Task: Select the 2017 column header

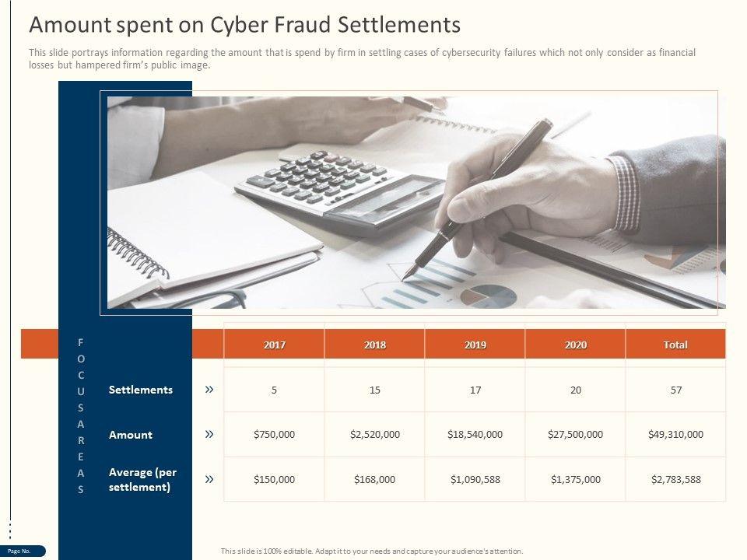Action: (x=274, y=345)
